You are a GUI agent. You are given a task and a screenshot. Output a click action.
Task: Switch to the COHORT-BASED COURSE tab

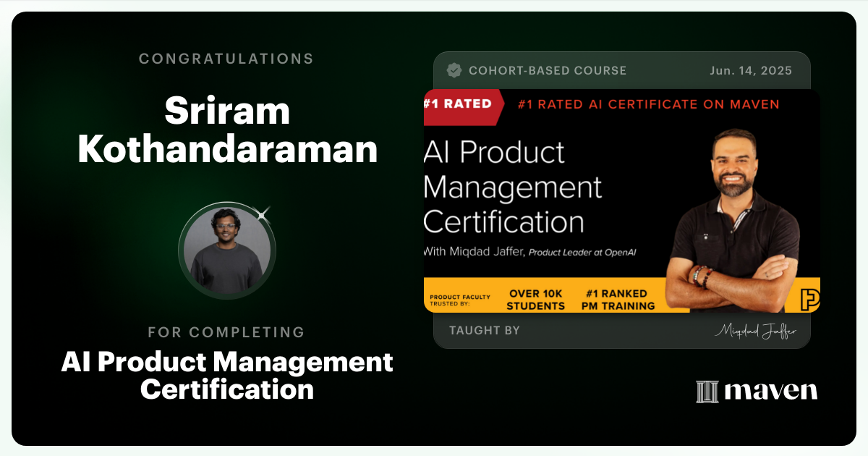tap(548, 70)
